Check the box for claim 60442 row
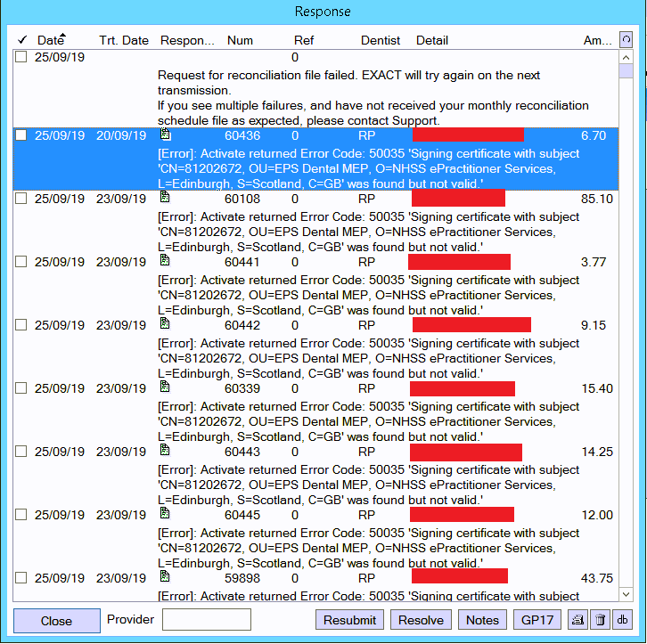The image size is (647, 644). point(21,325)
